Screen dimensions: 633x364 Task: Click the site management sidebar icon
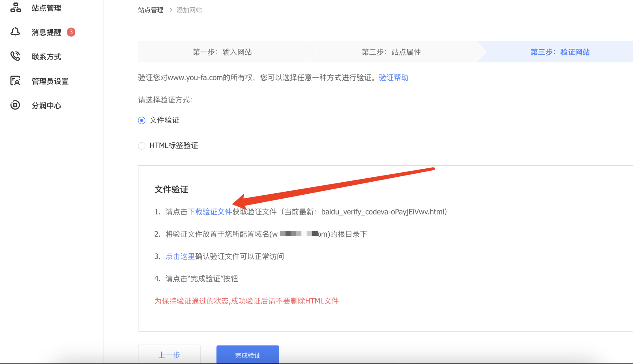click(x=15, y=7)
